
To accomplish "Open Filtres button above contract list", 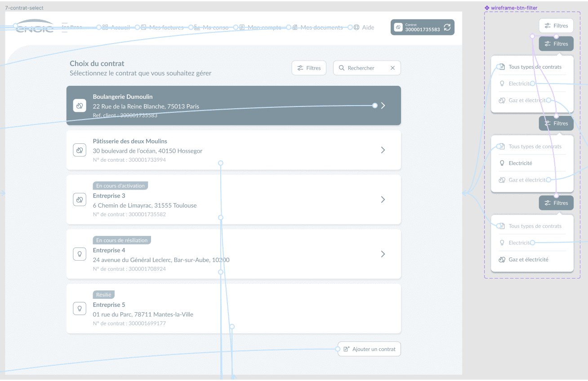I will click(309, 68).
